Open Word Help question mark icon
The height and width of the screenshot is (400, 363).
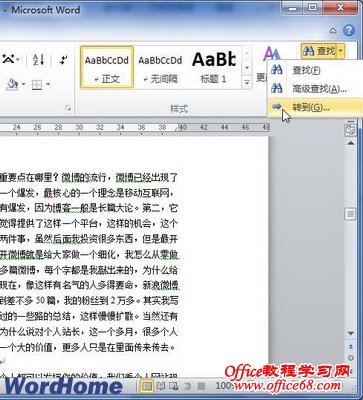[349, 31]
